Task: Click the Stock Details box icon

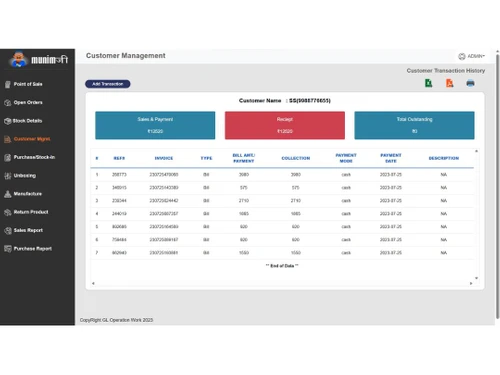Action: (8, 121)
